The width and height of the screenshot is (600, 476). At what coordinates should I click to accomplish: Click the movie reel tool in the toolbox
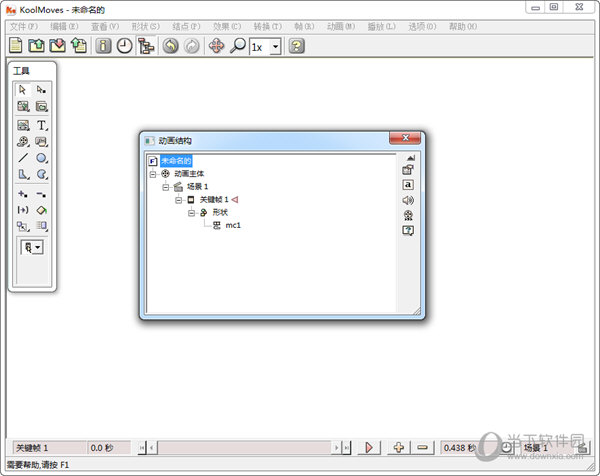[x=23, y=142]
